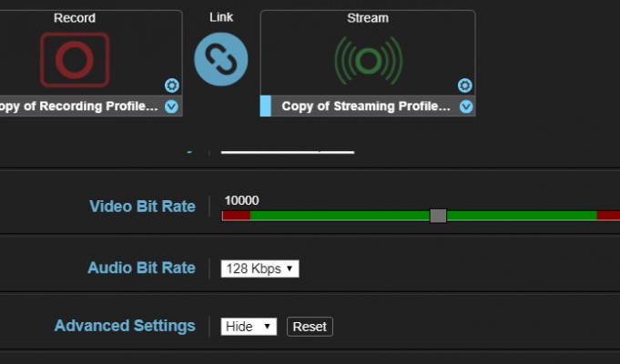Image resolution: width=620 pixels, height=364 pixels.
Task: Click right red zone of bit rate slider
Action: [x=607, y=216]
